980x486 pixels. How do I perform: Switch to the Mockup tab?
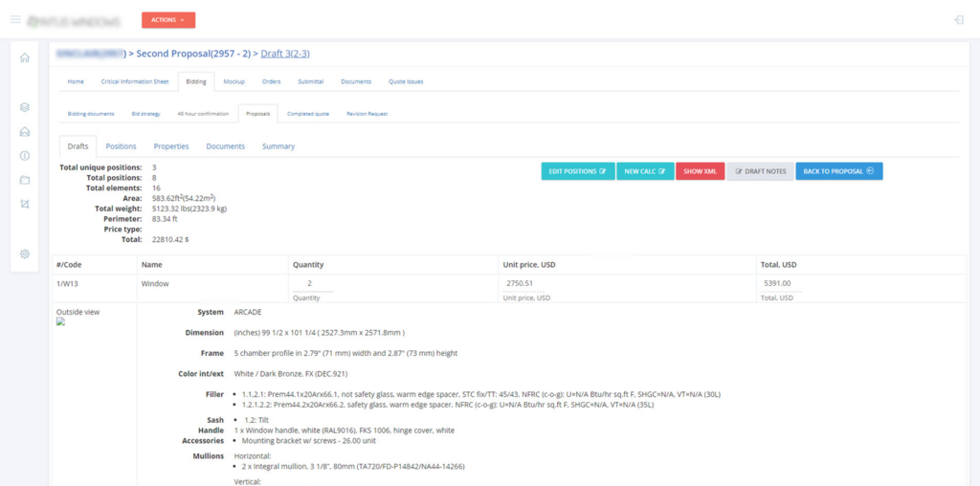coord(234,81)
